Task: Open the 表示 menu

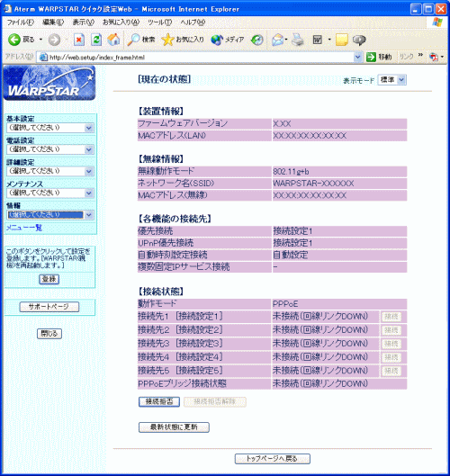Action: pyautogui.click(x=83, y=22)
